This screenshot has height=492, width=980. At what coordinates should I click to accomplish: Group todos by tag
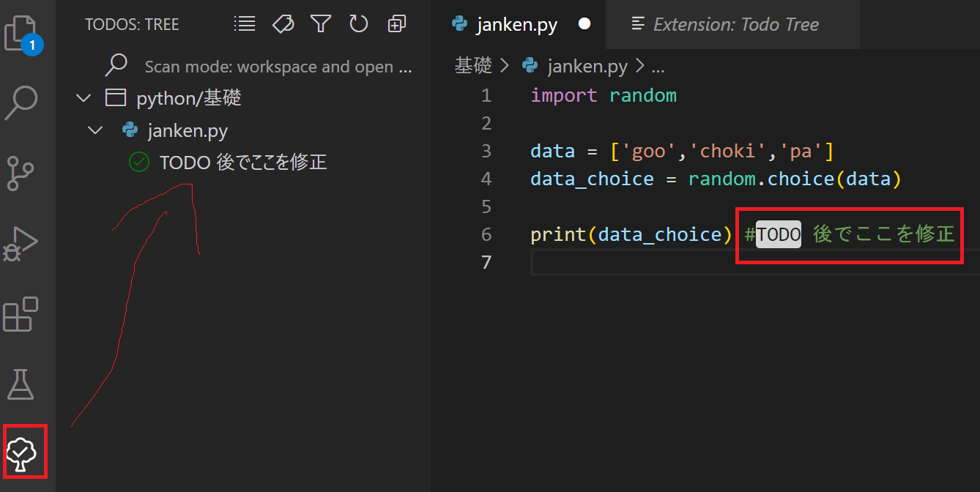[x=283, y=23]
